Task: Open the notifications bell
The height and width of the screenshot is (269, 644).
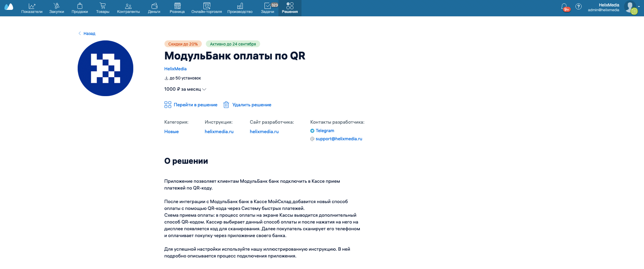Action: click(564, 7)
